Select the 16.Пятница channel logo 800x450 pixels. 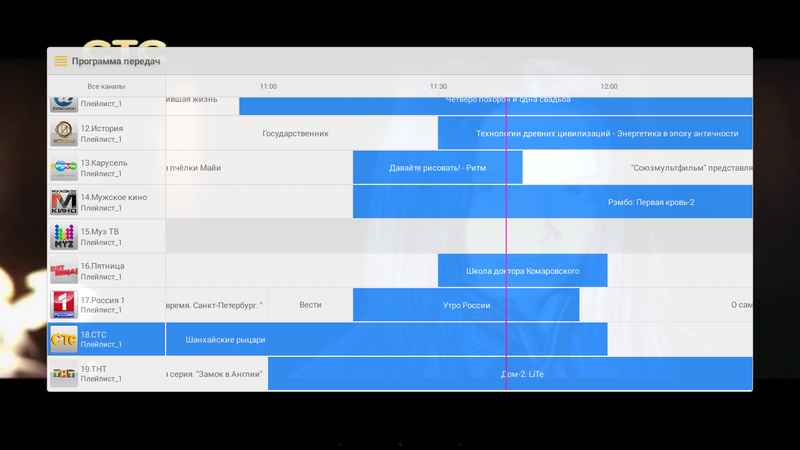64,270
